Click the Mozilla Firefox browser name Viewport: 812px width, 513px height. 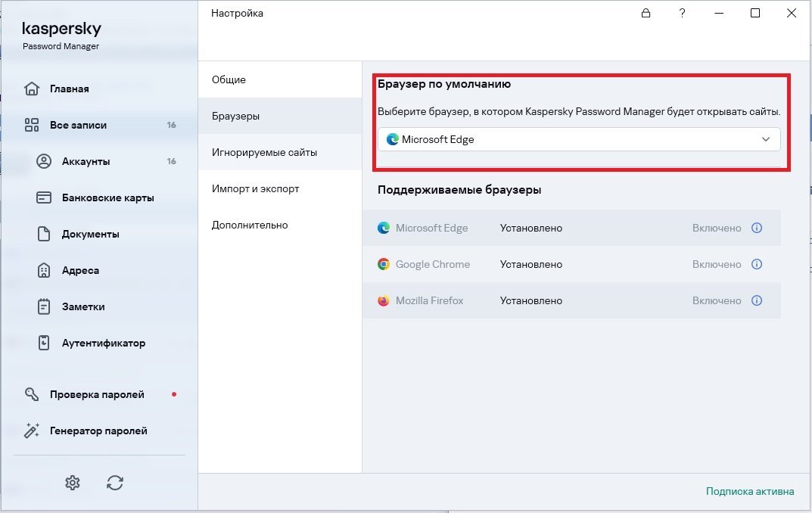coord(429,300)
